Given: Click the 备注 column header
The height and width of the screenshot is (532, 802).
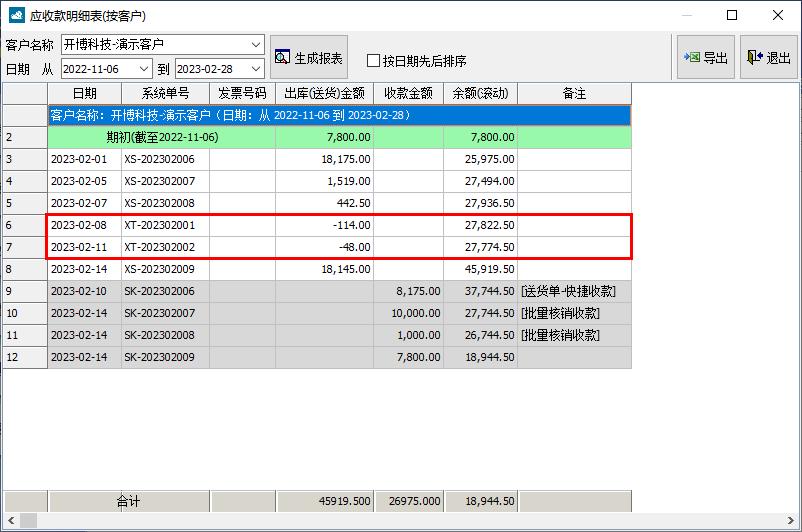Looking at the screenshot, I should coord(574,93).
